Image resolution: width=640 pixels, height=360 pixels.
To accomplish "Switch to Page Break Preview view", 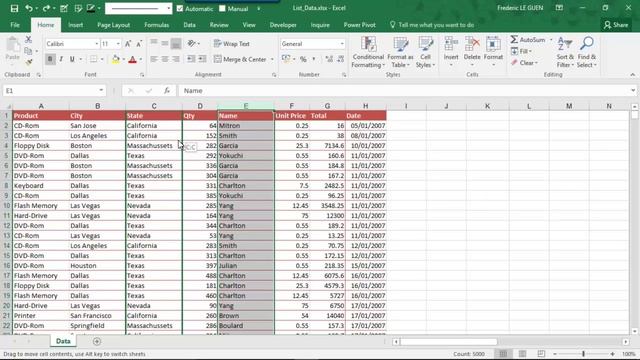I will (541, 353).
